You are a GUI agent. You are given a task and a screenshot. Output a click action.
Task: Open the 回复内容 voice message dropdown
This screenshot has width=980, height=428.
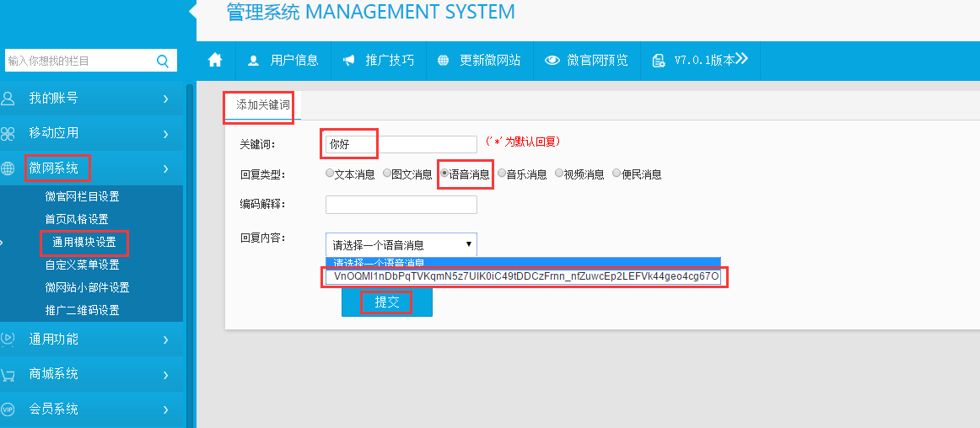(401, 245)
